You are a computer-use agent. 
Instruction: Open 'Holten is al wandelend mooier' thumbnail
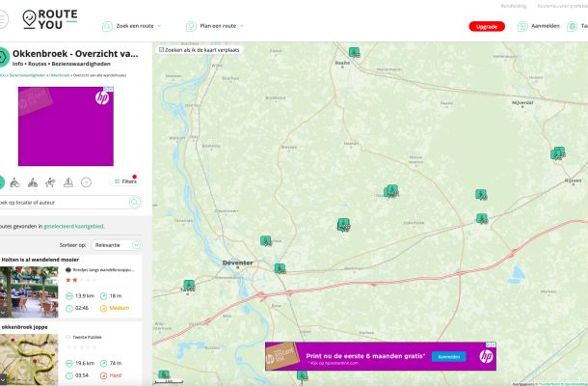[31, 290]
